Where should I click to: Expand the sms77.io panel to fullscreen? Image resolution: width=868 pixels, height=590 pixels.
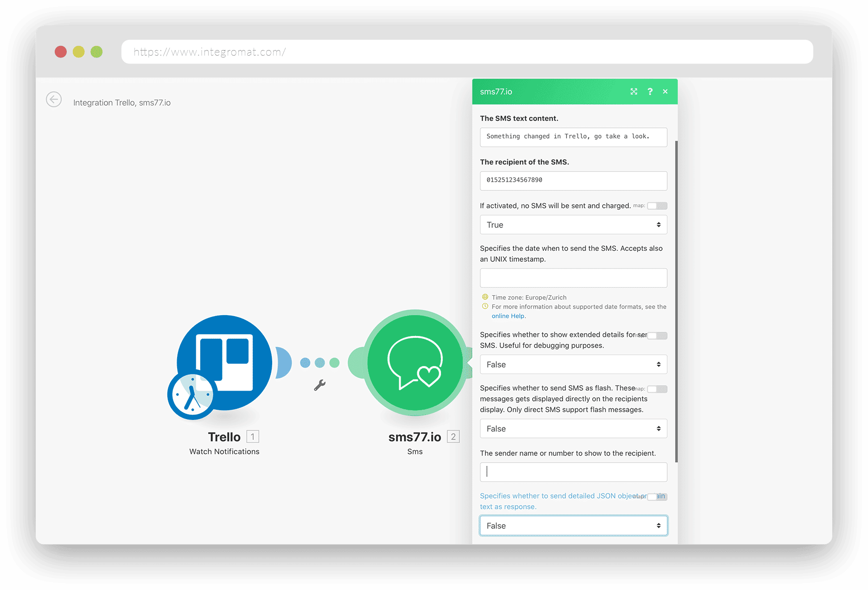click(634, 91)
